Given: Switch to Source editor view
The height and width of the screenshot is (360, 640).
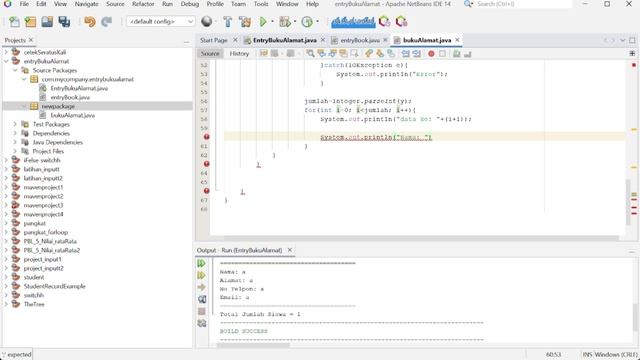Looking at the screenshot, I should pyautogui.click(x=210, y=53).
